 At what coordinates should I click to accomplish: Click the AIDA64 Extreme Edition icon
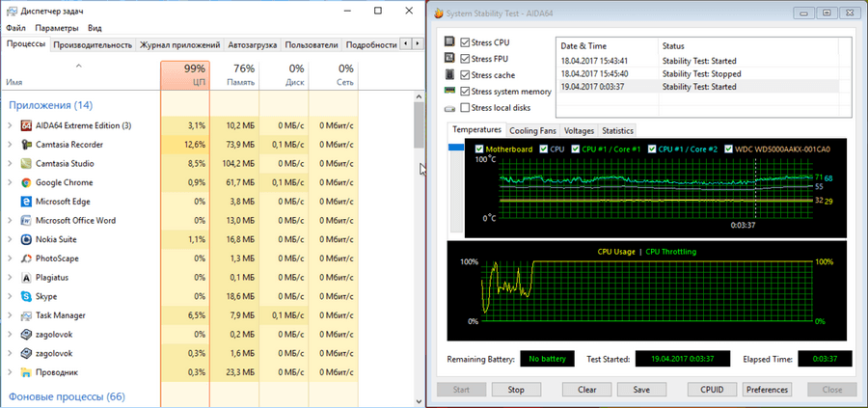(25, 125)
